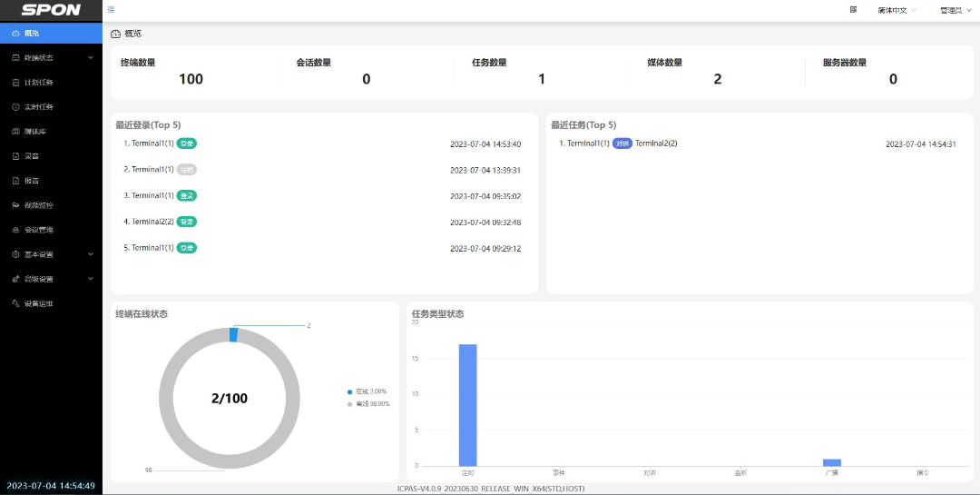
Task: Navigate to 会议管理 in sidebar
Action: [38, 230]
